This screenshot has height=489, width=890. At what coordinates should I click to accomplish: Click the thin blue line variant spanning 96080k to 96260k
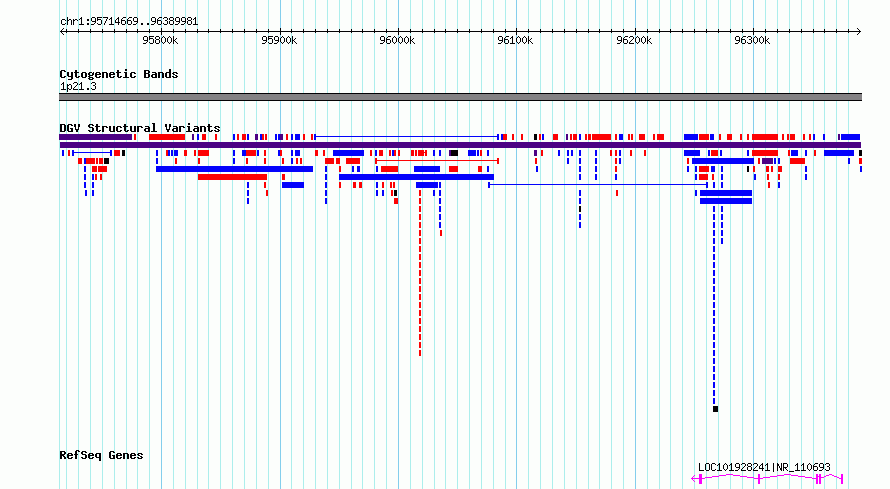pyautogui.click(x=598, y=185)
